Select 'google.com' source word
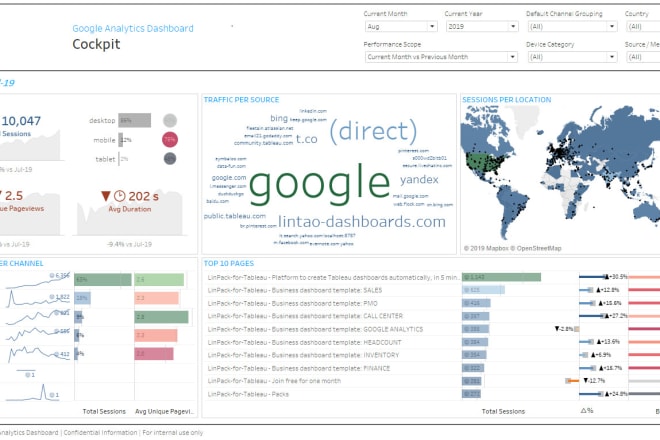The width and height of the screenshot is (660, 440). (x=229, y=178)
